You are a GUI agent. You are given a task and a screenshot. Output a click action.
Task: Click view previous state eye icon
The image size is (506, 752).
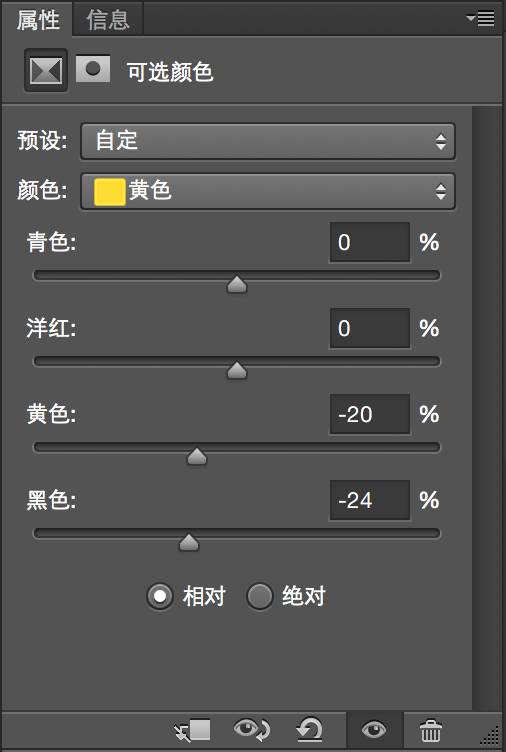click(252, 730)
